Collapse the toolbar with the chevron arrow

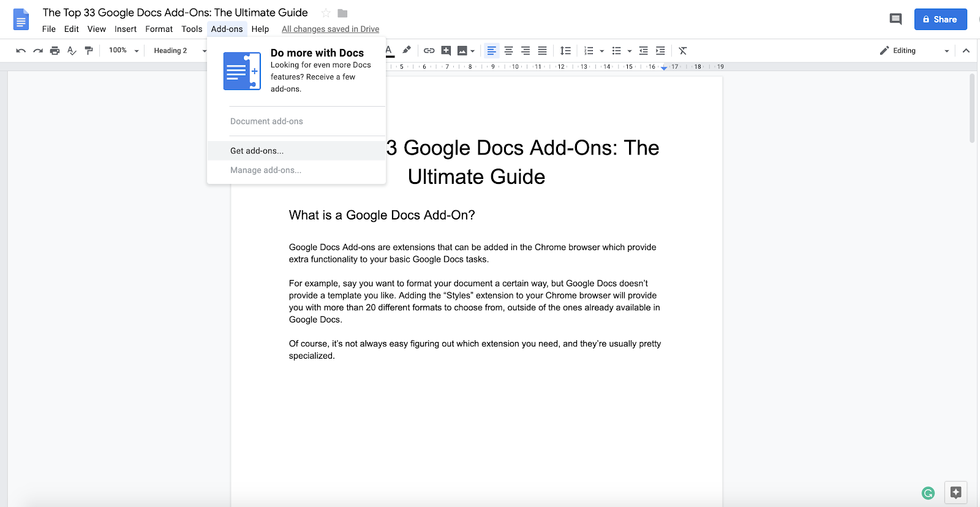pos(966,51)
